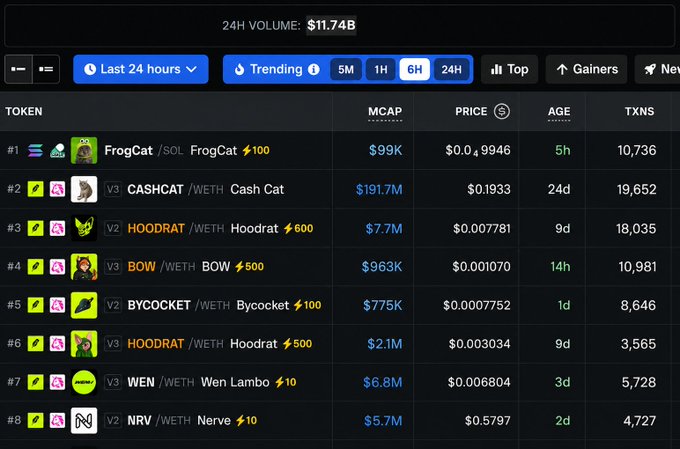Select the 6H trending timeframe
The width and height of the screenshot is (680, 449).
pyautogui.click(x=415, y=69)
